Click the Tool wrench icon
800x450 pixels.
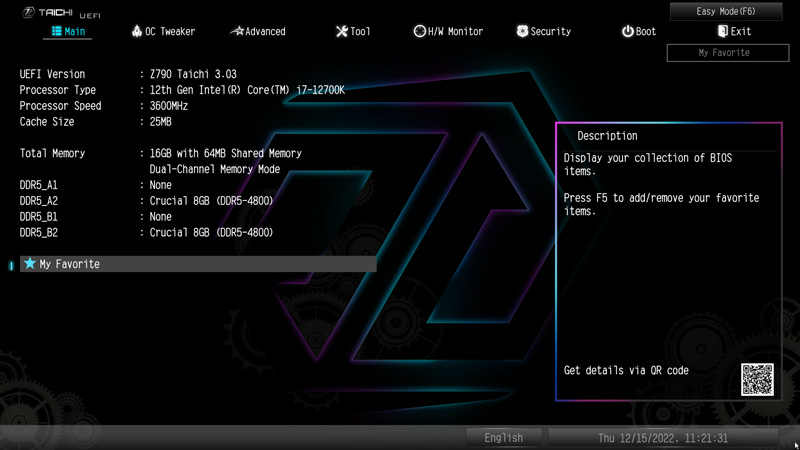(341, 31)
